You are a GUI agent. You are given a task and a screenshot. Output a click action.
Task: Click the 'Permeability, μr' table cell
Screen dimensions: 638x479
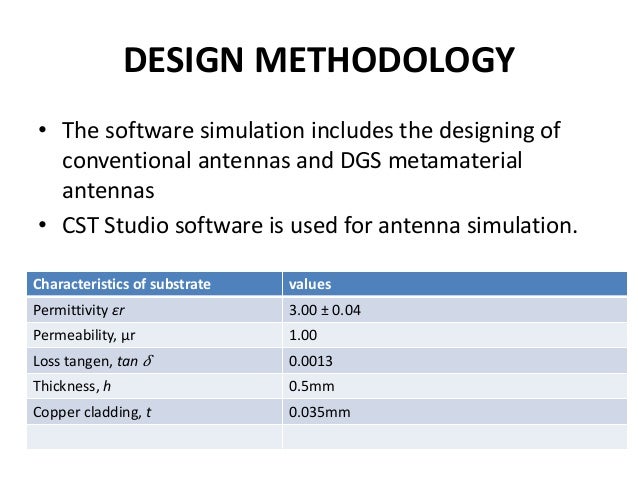click(154, 335)
